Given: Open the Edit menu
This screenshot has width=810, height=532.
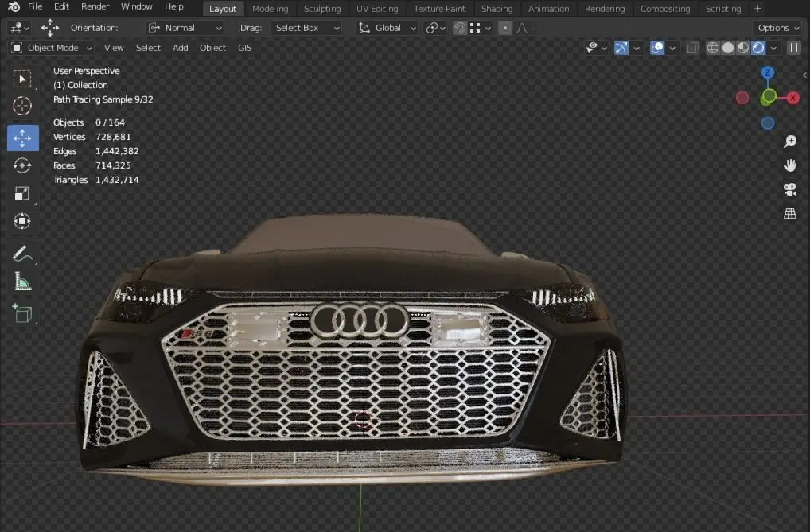Looking at the screenshot, I should (61, 6).
